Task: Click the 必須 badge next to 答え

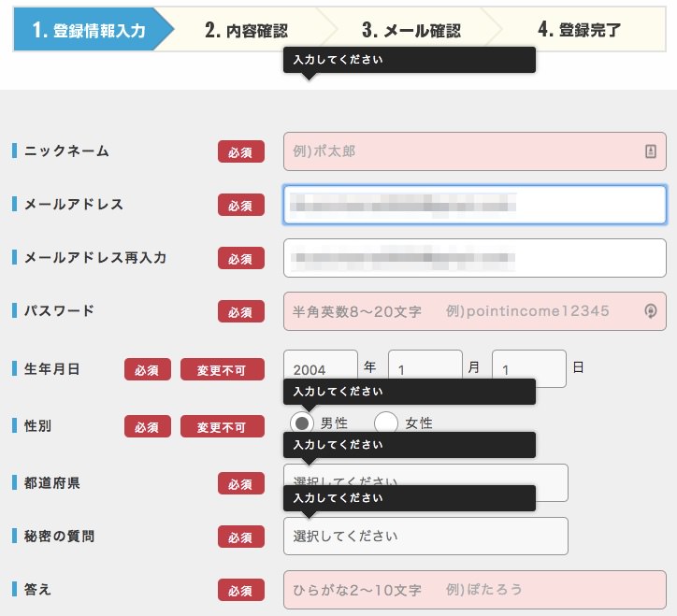Action: click(241, 590)
